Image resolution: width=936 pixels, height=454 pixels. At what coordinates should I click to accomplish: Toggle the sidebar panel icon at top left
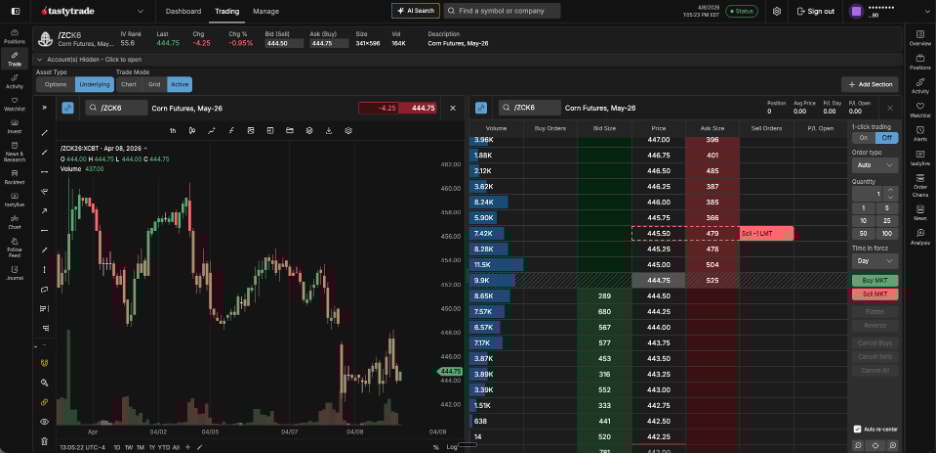[15, 11]
